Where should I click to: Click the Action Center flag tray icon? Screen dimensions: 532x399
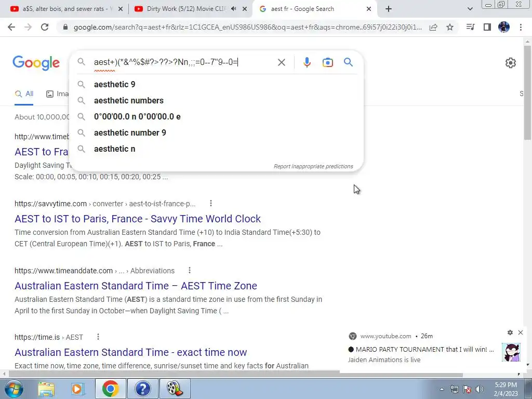467,389
